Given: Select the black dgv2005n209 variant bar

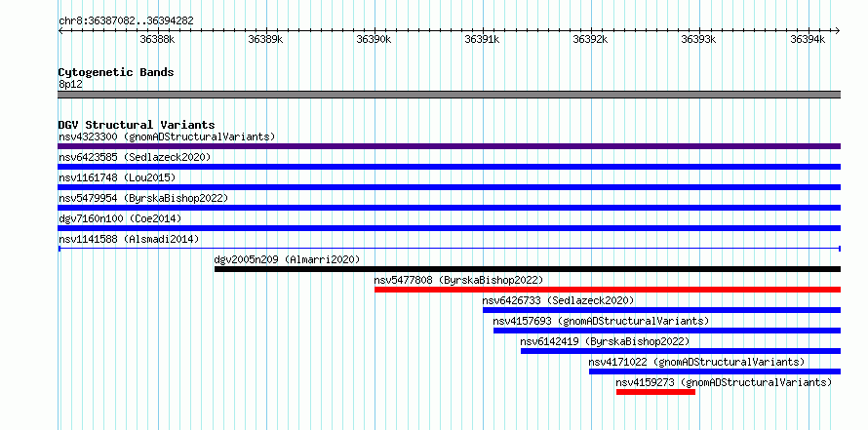Looking at the screenshot, I should click(x=528, y=269).
